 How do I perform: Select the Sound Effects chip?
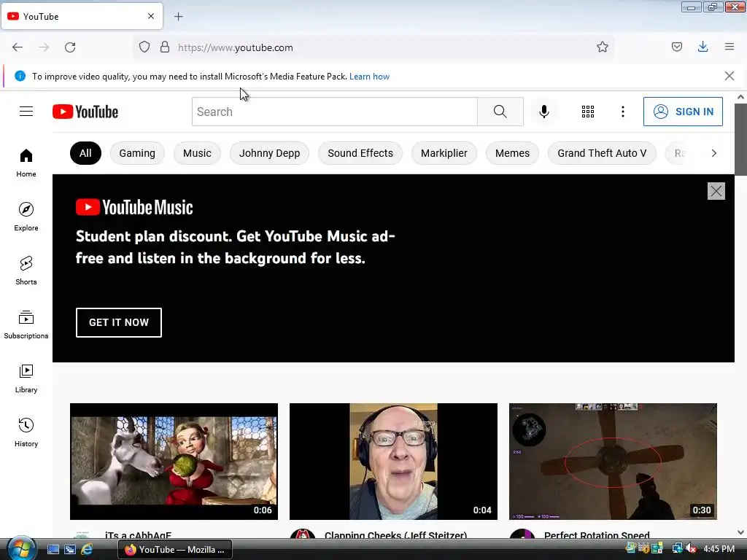(x=360, y=153)
